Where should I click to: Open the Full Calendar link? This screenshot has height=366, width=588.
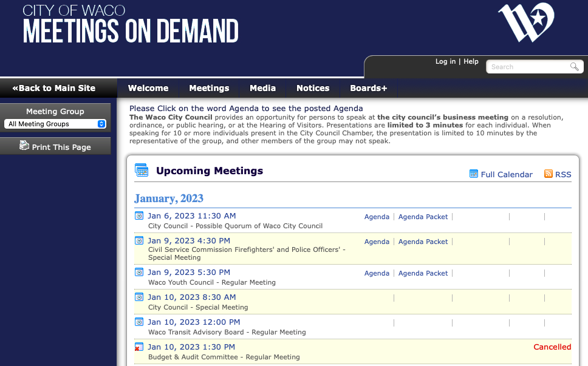point(507,175)
